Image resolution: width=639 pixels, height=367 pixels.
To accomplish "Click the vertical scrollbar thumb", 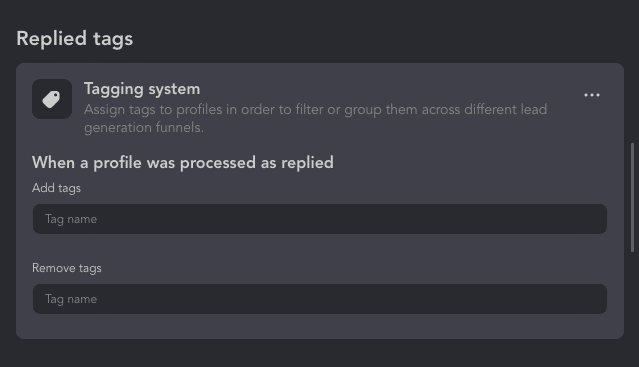I will click(632, 198).
